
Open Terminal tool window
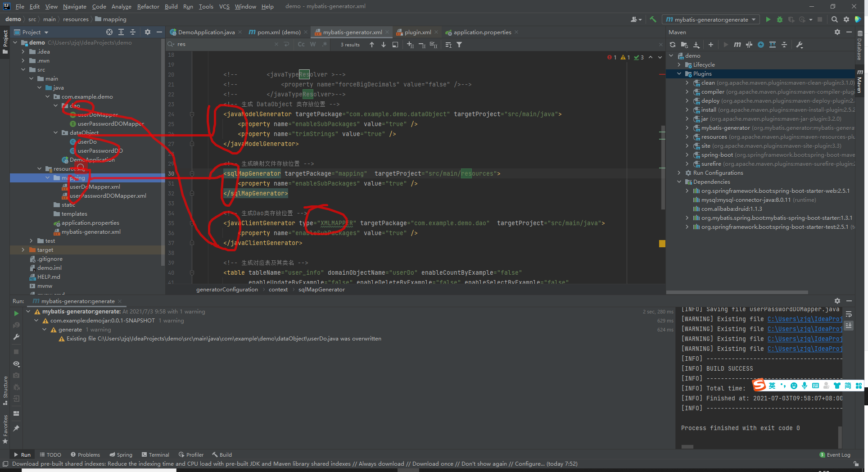[x=155, y=454]
